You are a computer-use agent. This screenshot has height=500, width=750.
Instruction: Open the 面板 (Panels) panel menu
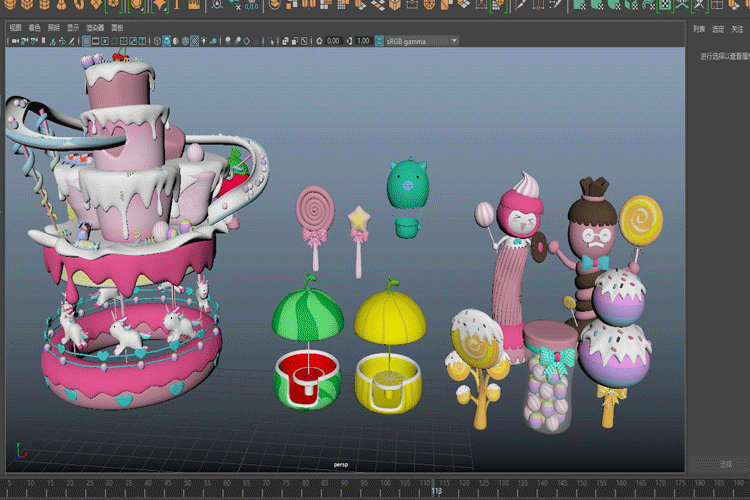(x=118, y=28)
